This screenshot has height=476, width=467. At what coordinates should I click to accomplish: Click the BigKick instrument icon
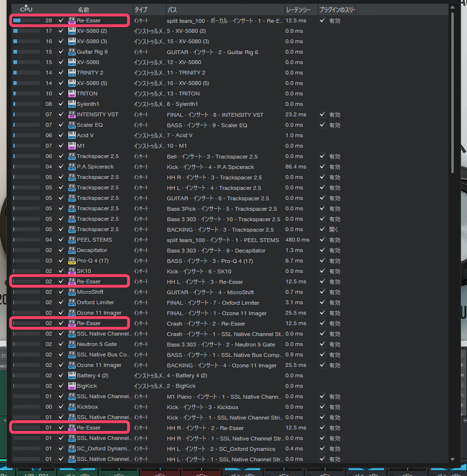click(72, 386)
